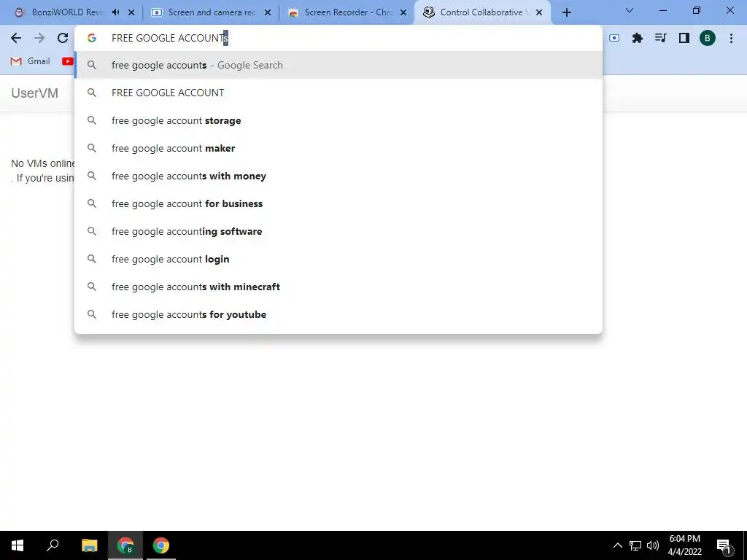Click the Google G icon in address bar
Viewport: 747px width, 560px height.
pyautogui.click(x=92, y=38)
